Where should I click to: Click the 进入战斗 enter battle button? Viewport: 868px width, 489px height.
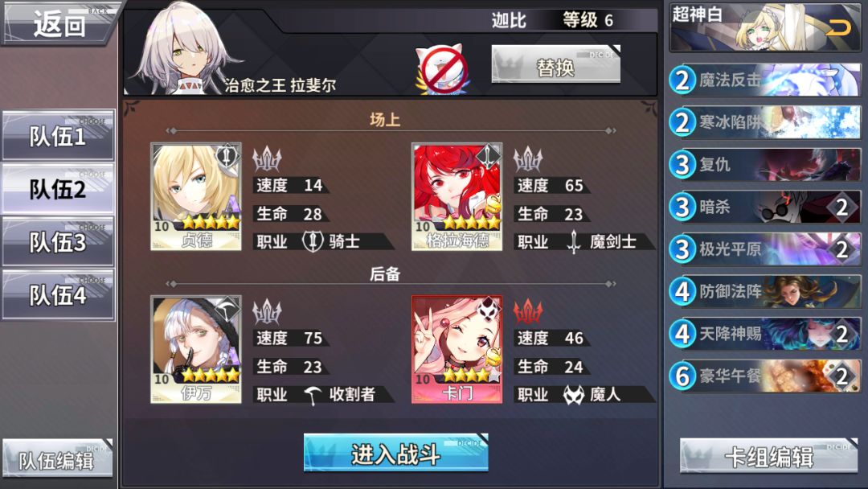[x=395, y=453]
